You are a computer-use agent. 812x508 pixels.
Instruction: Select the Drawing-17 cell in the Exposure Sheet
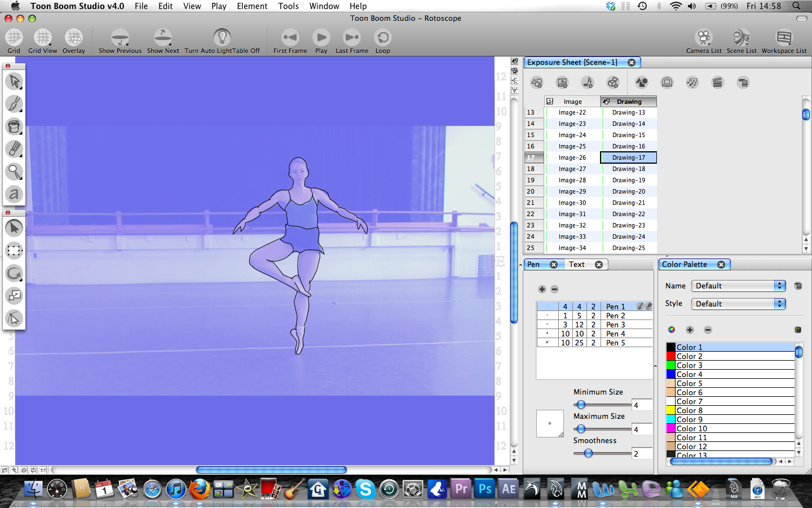[628, 157]
